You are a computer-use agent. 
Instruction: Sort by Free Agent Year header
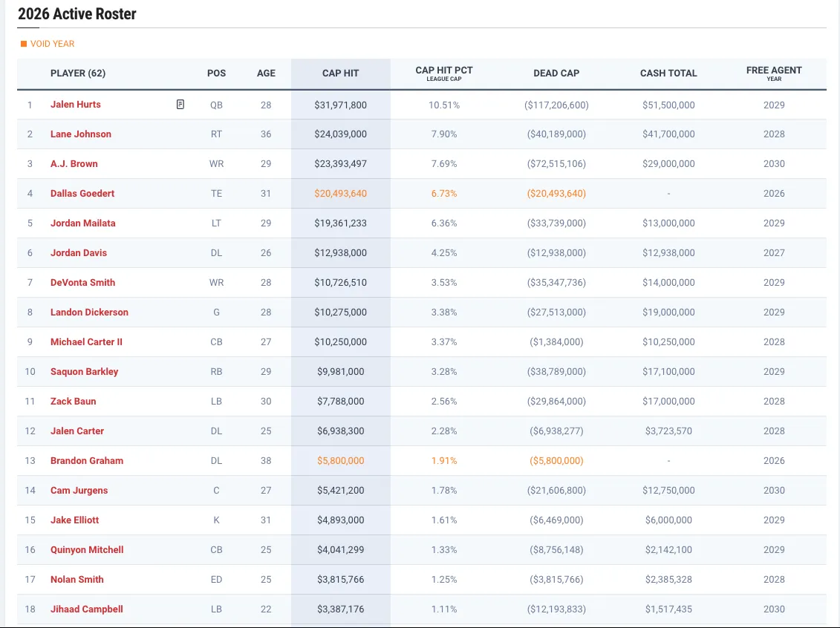[774, 73]
